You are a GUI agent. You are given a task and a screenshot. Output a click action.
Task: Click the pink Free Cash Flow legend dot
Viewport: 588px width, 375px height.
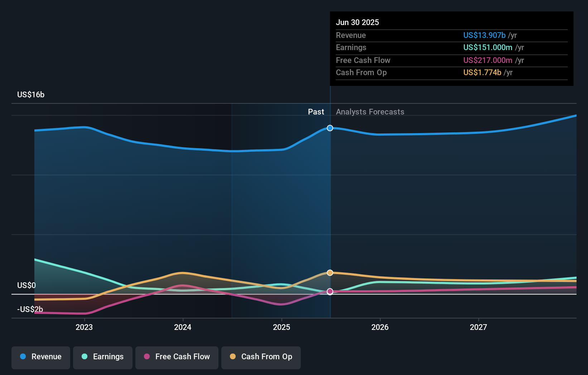coord(146,356)
